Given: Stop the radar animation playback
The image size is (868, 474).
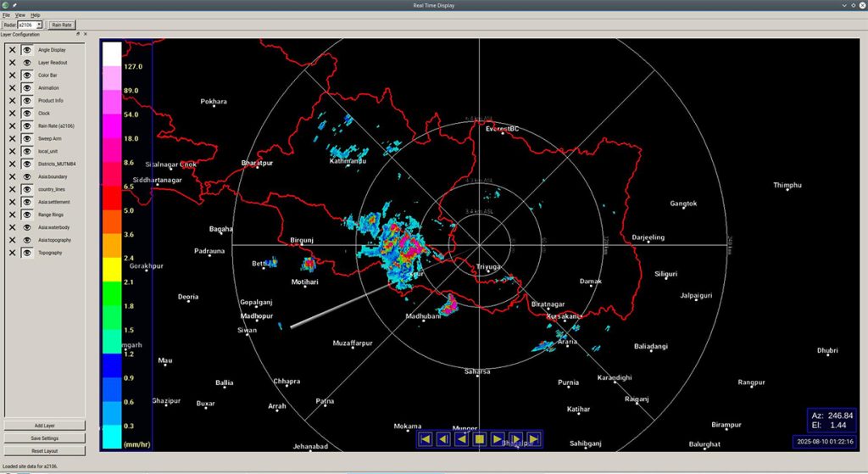Looking at the screenshot, I should pos(479,438).
